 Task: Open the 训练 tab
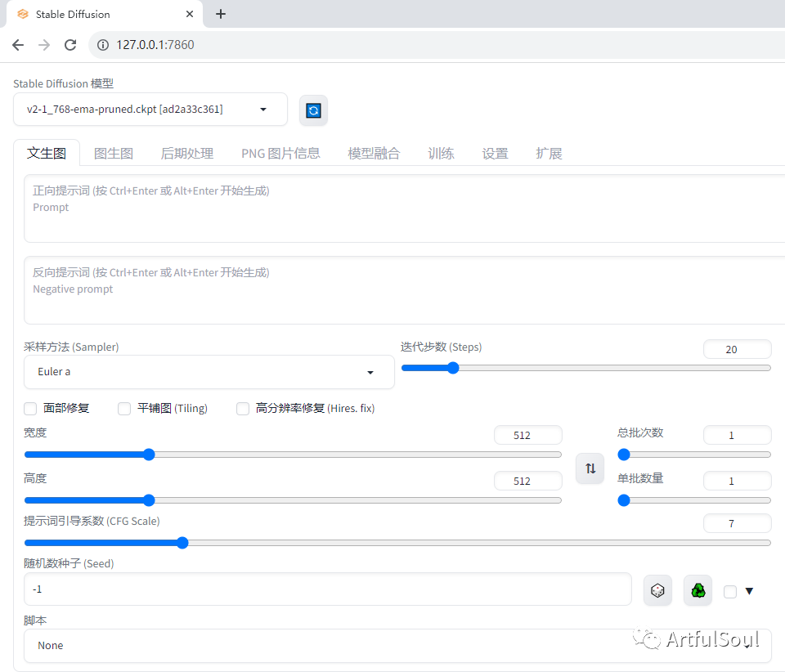[441, 153]
